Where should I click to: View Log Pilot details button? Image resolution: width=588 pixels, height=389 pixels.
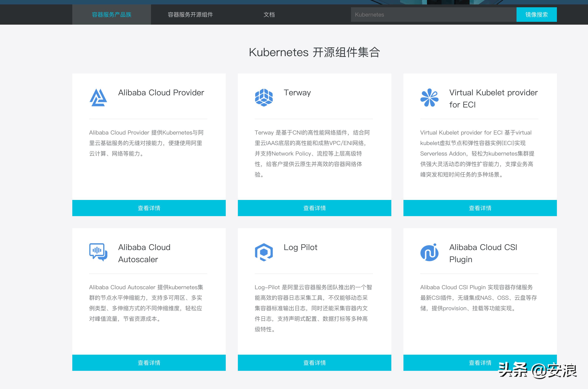(314, 363)
